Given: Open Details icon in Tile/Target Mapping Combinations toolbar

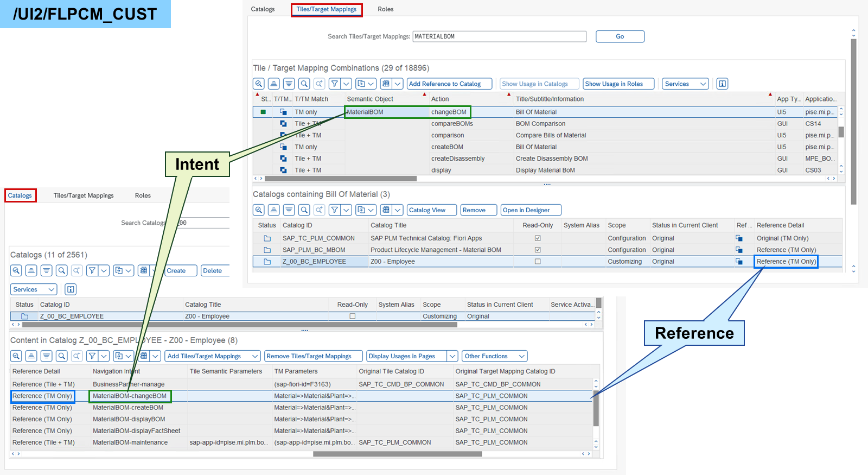Looking at the screenshot, I should point(259,84).
